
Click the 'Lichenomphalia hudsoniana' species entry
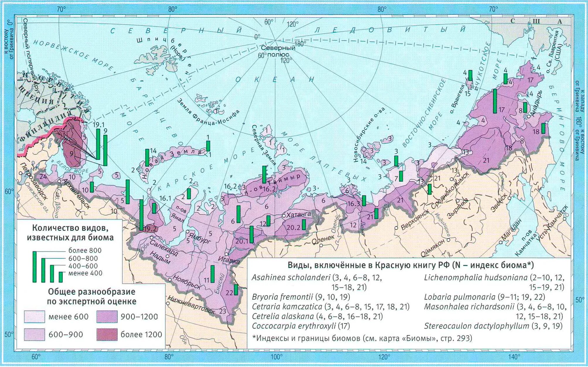tap(494, 282)
